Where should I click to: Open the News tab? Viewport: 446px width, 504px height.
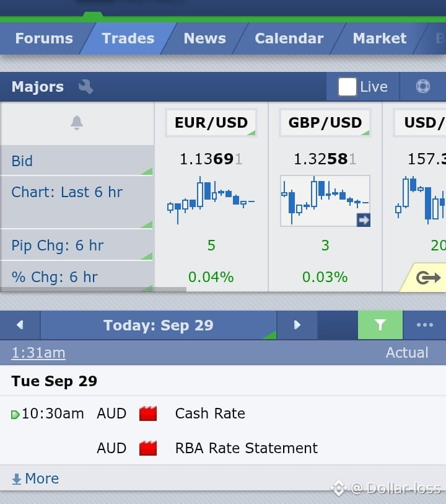coord(204,38)
